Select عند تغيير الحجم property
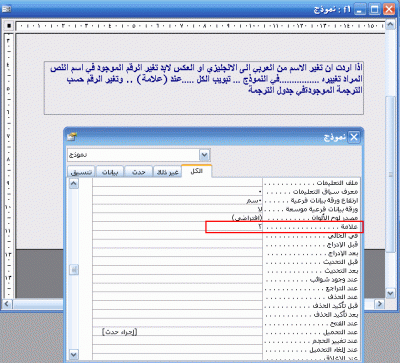This screenshot has height=363, width=400. (x=312, y=341)
